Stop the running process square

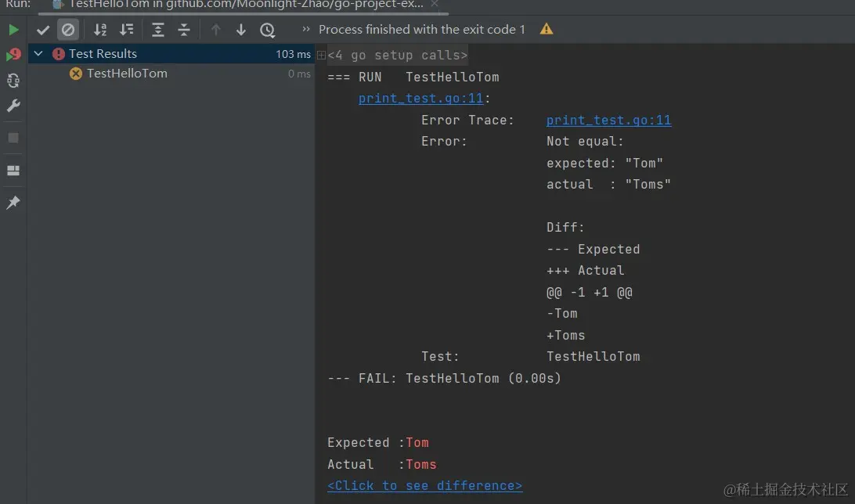[13, 138]
